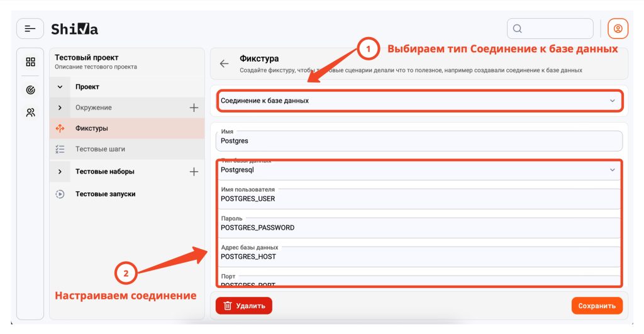Click the Имя field containing Postgres

pyautogui.click(x=419, y=141)
